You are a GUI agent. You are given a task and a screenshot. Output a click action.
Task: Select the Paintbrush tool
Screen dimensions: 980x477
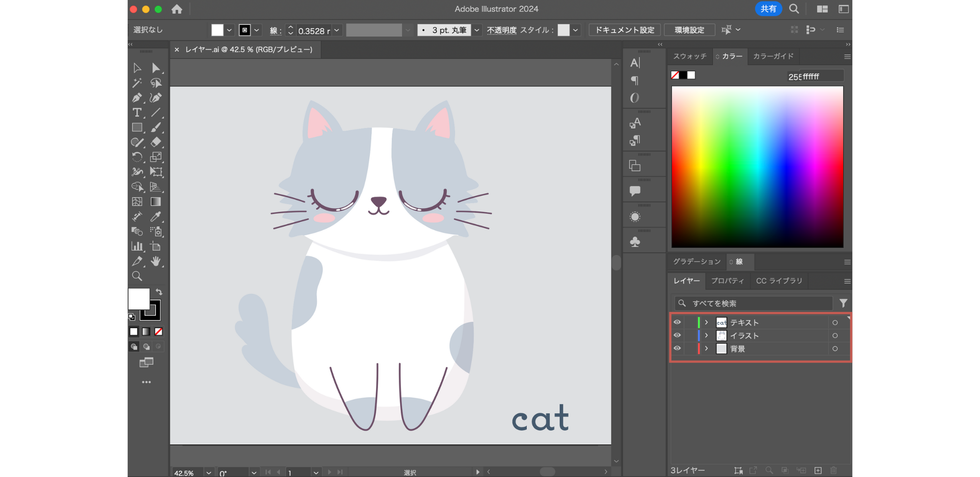pyautogui.click(x=156, y=128)
